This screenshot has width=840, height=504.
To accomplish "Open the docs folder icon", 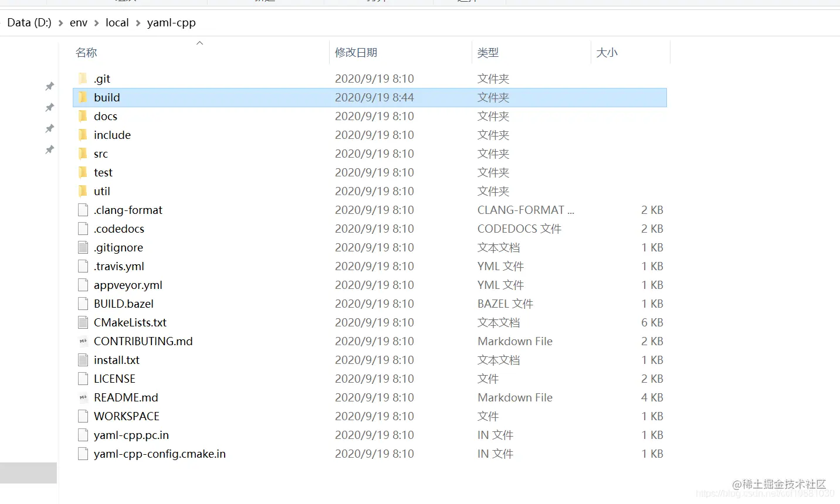I will pyautogui.click(x=83, y=116).
